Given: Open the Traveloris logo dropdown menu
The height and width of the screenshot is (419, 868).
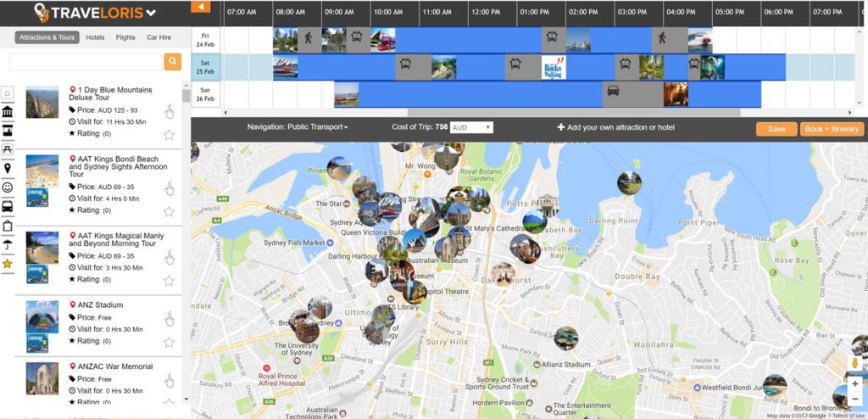Looking at the screenshot, I should 151,13.
